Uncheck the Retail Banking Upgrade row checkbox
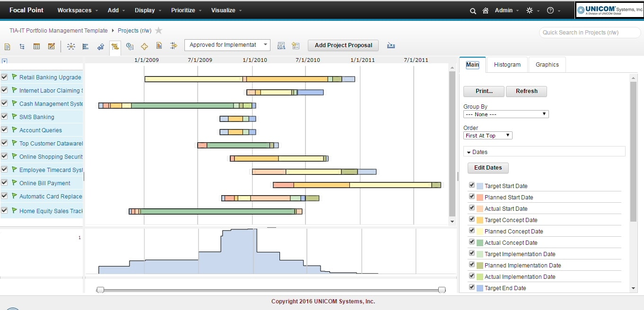Screen dimensions: 644x310 pos(4,77)
